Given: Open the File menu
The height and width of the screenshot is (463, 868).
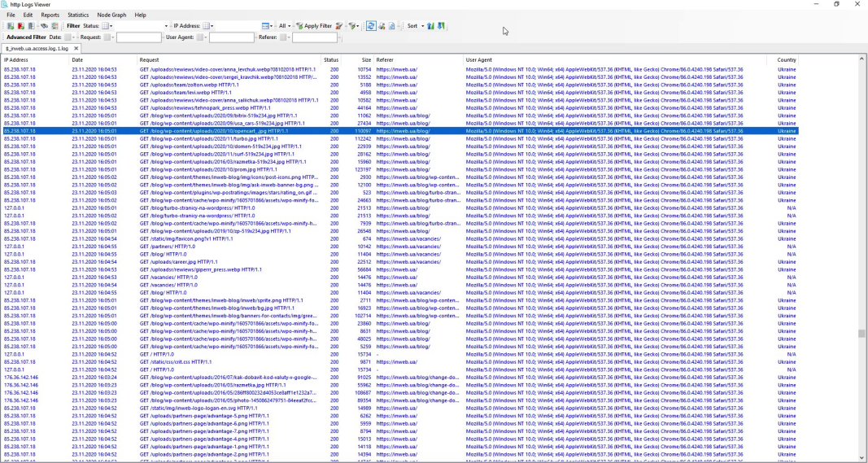Looking at the screenshot, I should pyautogui.click(x=11, y=15).
